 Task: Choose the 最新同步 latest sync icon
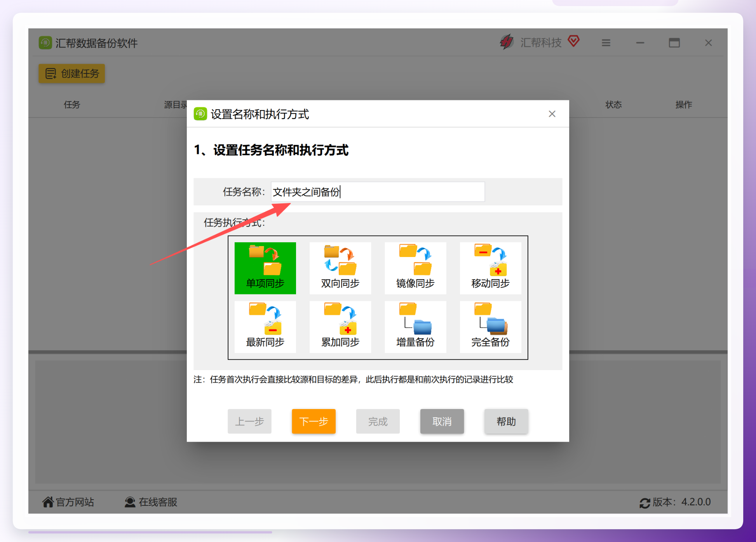point(265,327)
